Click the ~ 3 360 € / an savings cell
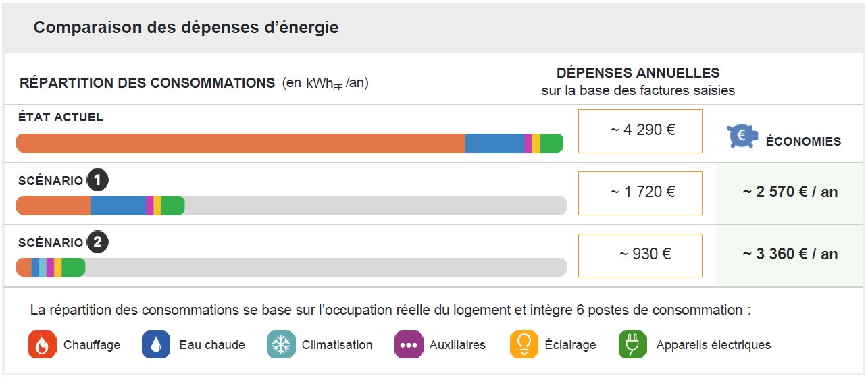 coord(790,254)
